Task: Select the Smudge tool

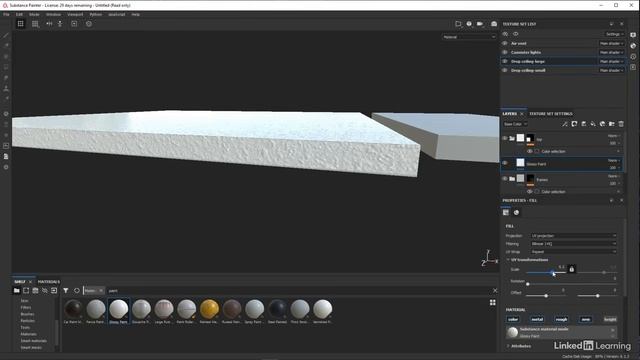Action: point(6,78)
